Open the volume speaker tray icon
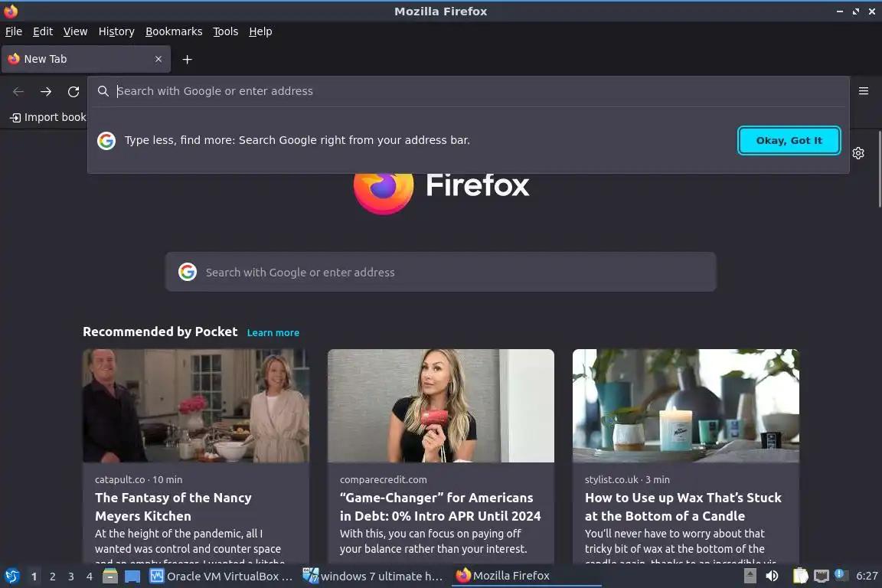Viewport: 882px width, 588px height. click(773, 576)
